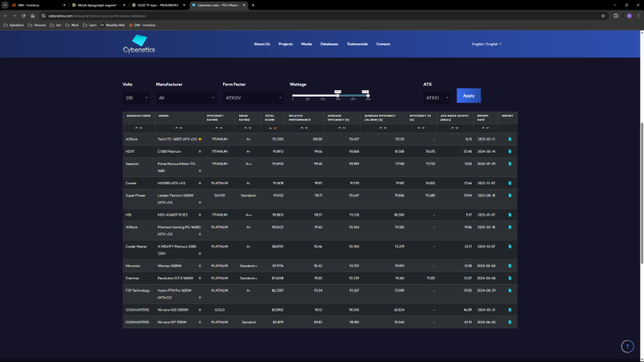This screenshot has width=644, height=362.
Task: Open DIM - Inventory bookmark
Action: tap(142, 25)
